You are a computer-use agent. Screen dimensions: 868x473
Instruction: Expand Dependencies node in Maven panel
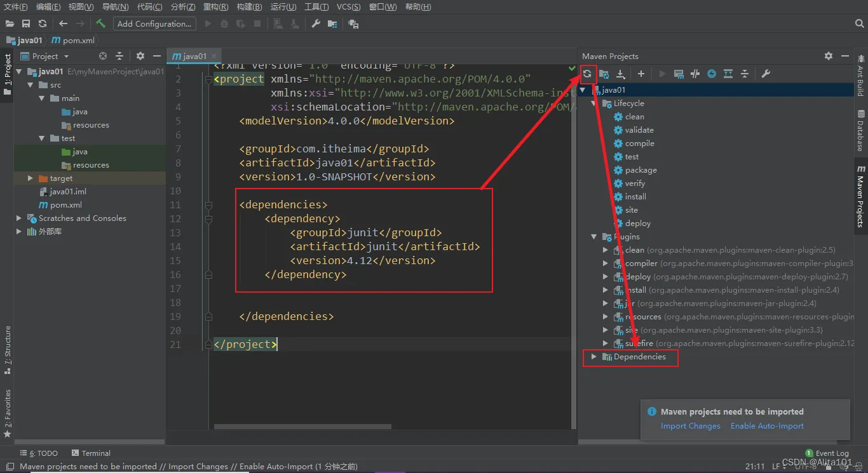[x=594, y=356]
